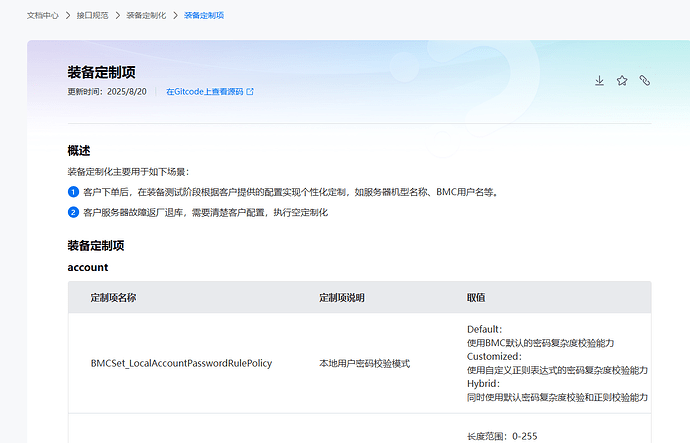The width and height of the screenshot is (690, 443).
Task: Click numbered bullet 2 in overview
Action: [73, 212]
